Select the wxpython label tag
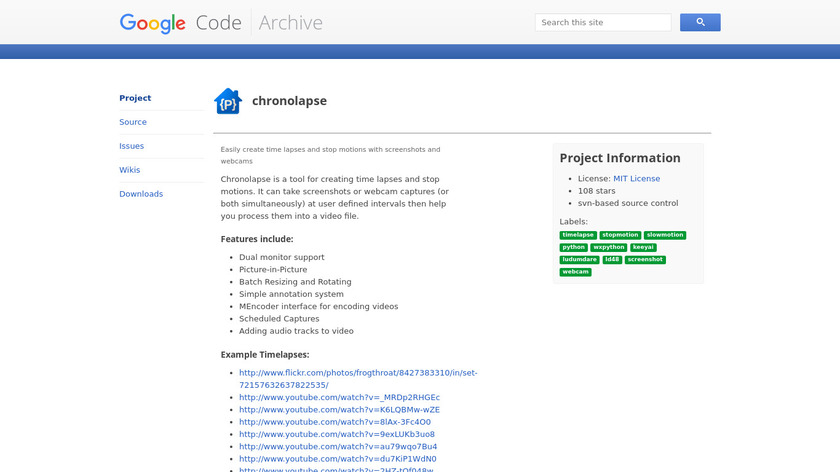 tap(609, 248)
